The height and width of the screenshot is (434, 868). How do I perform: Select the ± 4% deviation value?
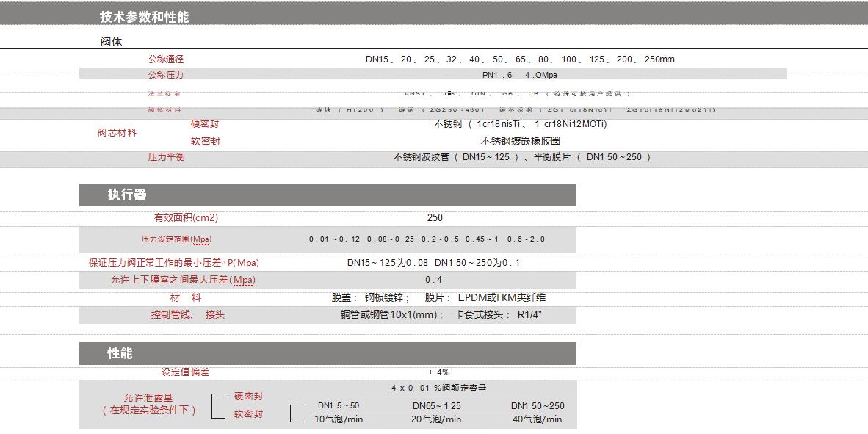[x=438, y=372]
